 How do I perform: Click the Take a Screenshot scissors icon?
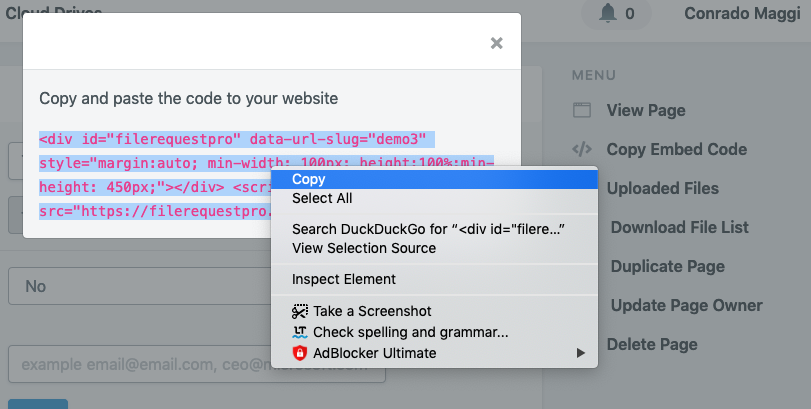click(x=300, y=311)
